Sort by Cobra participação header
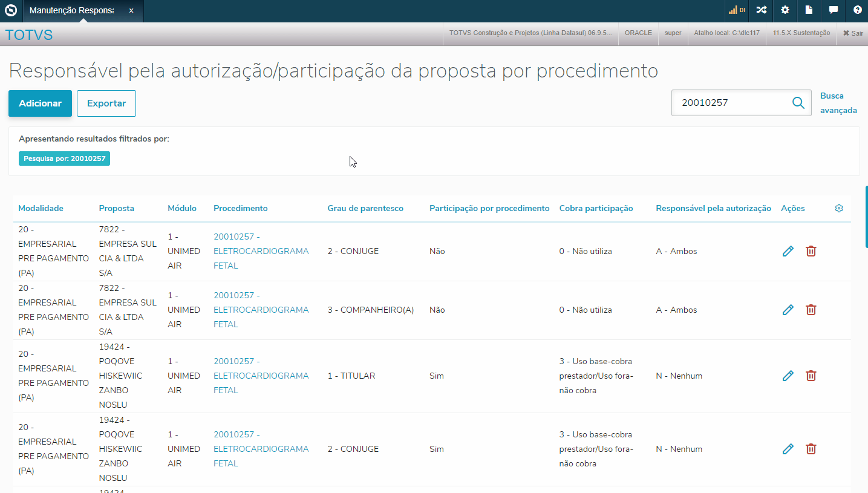The height and width of the screenshot is (493, 868). coord(596,208)
